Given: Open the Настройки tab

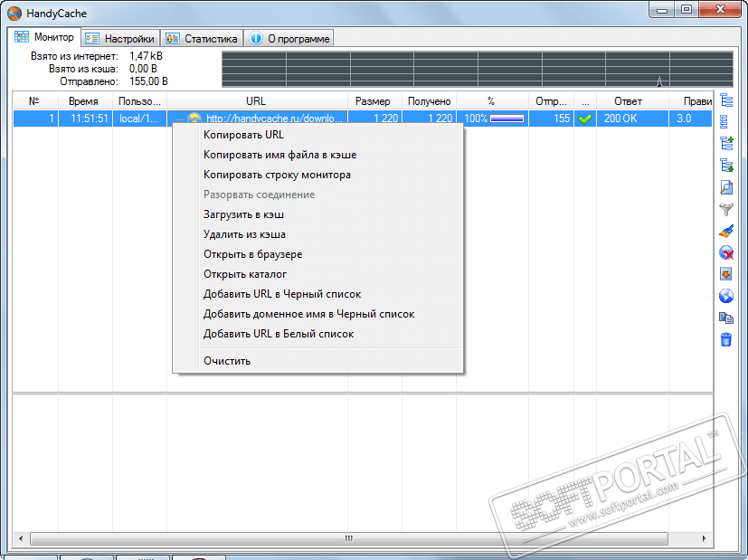Looking at the screenshot, I should click(120, 39).
